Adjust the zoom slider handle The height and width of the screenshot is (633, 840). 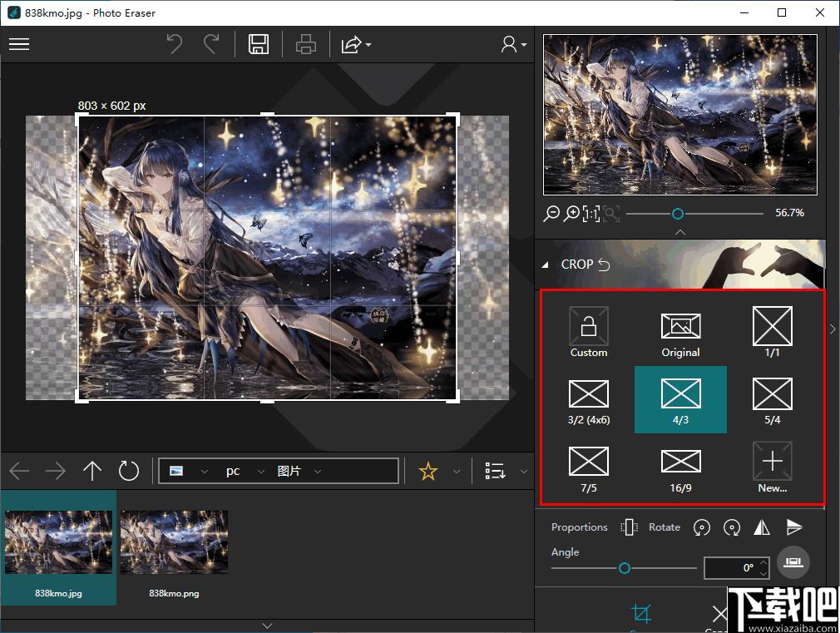tap(678, 214)
